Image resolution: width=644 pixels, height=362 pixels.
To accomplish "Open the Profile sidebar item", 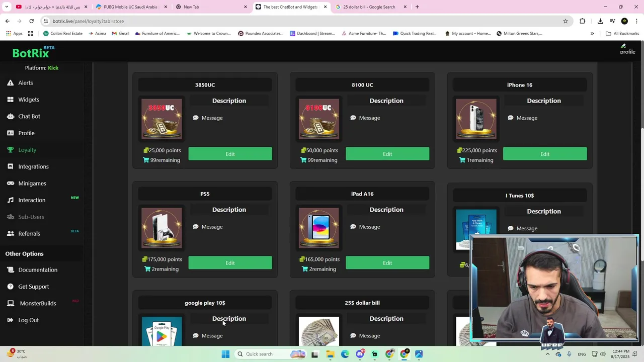I will click(x=26, y=133).
